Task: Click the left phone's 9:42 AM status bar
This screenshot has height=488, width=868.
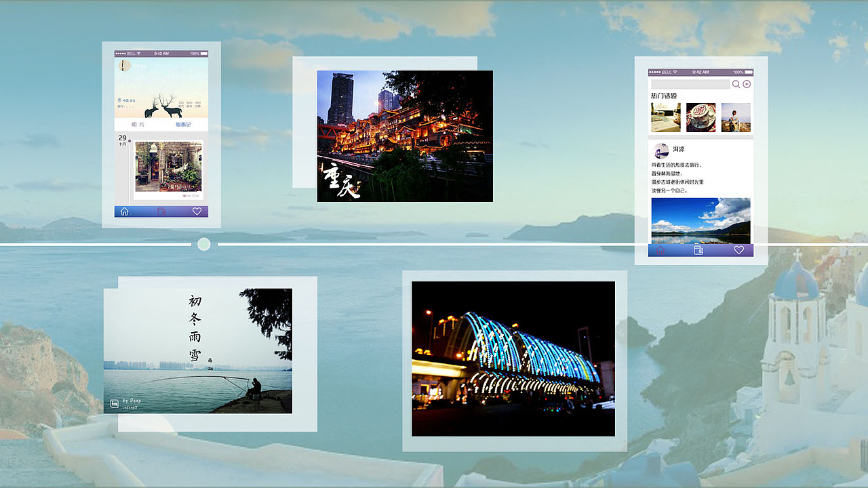Action: (161, 54)
